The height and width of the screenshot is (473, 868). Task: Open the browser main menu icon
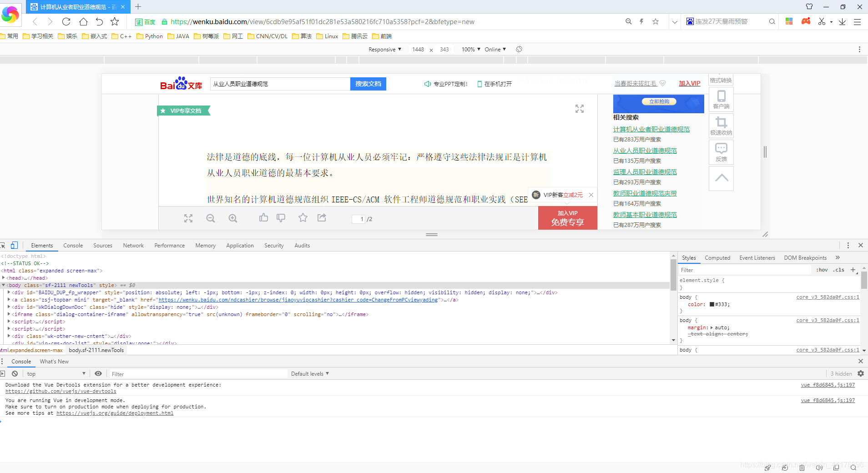tap(857, 21)
